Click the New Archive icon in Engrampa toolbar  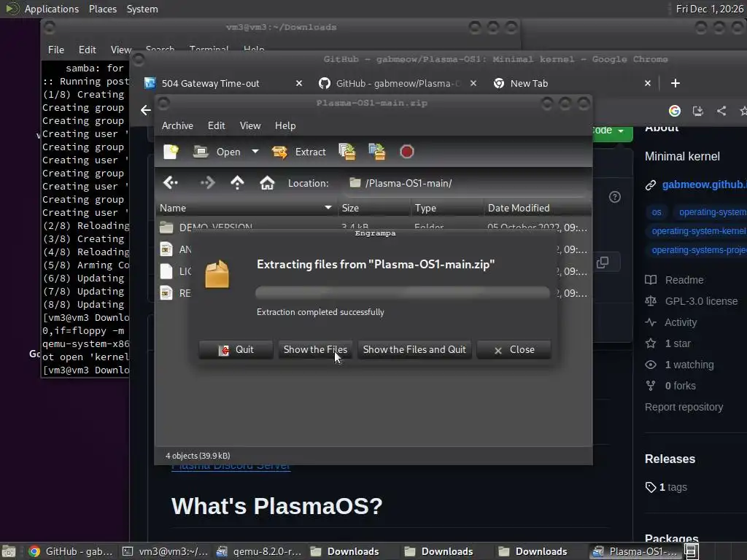(171, 152)
